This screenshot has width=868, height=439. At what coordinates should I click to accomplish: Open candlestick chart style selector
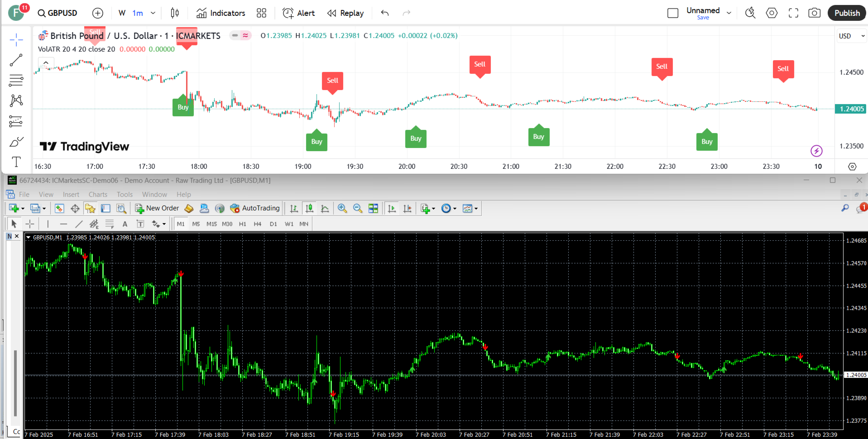point(175,13)
